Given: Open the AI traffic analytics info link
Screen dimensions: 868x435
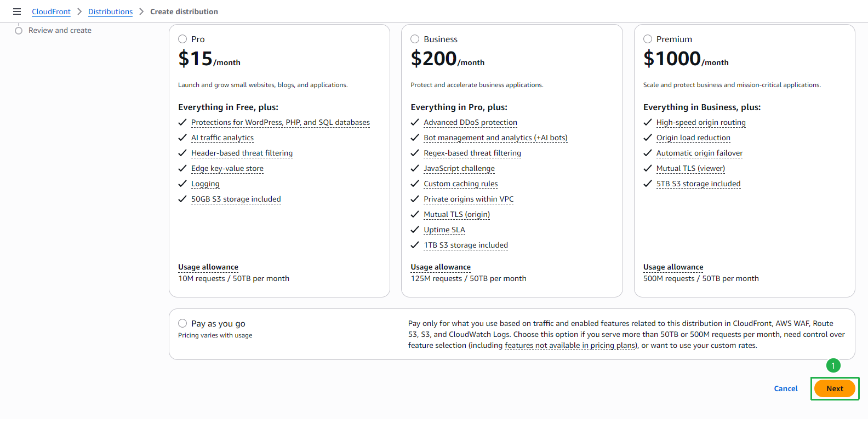Looking at the screenshot, I should coord(222,138).
